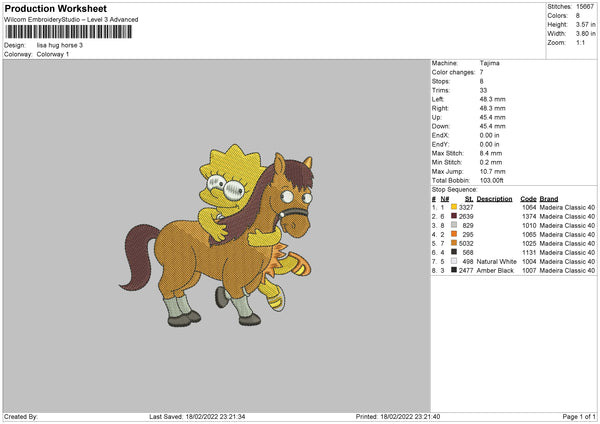The image size is (600, 424).
Task: Click the Min Stitch value 0.2 mm
Action: pyautogui.click(x=491, y=163)
